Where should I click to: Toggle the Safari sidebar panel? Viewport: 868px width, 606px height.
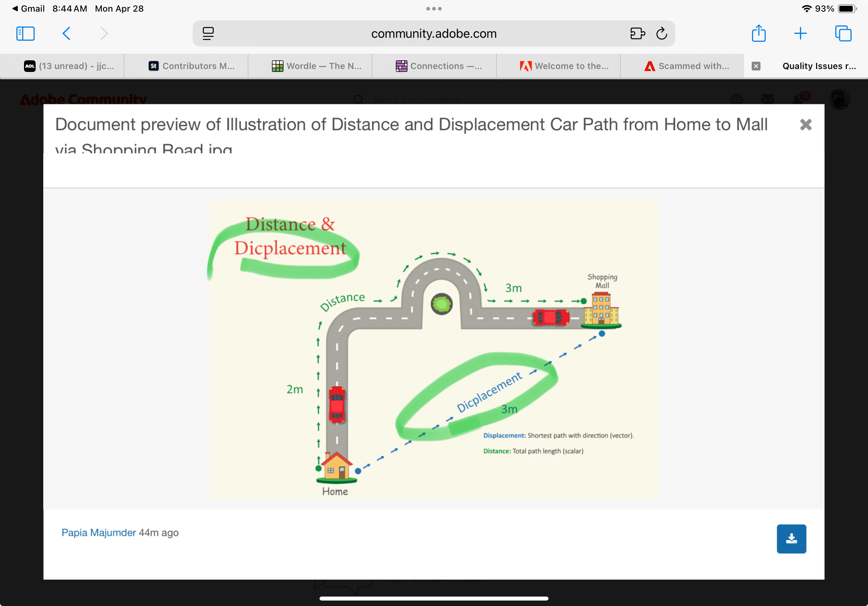coord(25,34)
